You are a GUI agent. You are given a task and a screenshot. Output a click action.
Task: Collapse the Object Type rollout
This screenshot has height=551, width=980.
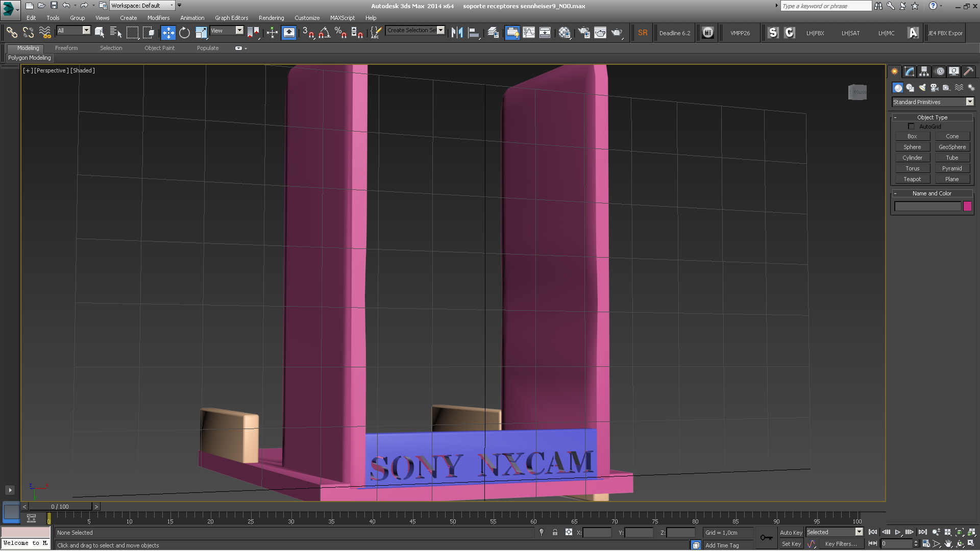[932, 117]
